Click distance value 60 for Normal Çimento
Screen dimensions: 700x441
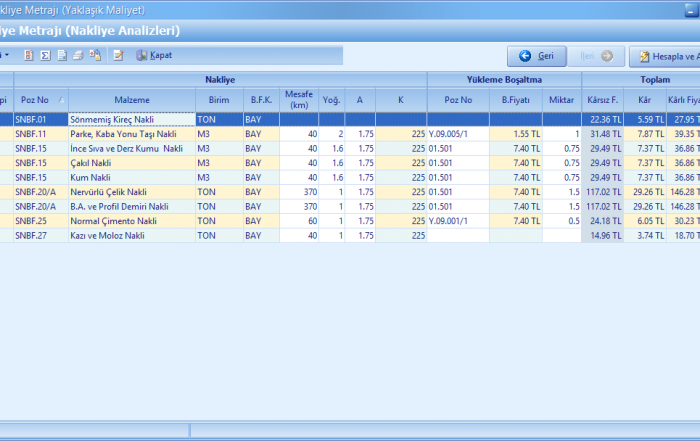click(299, 221)
